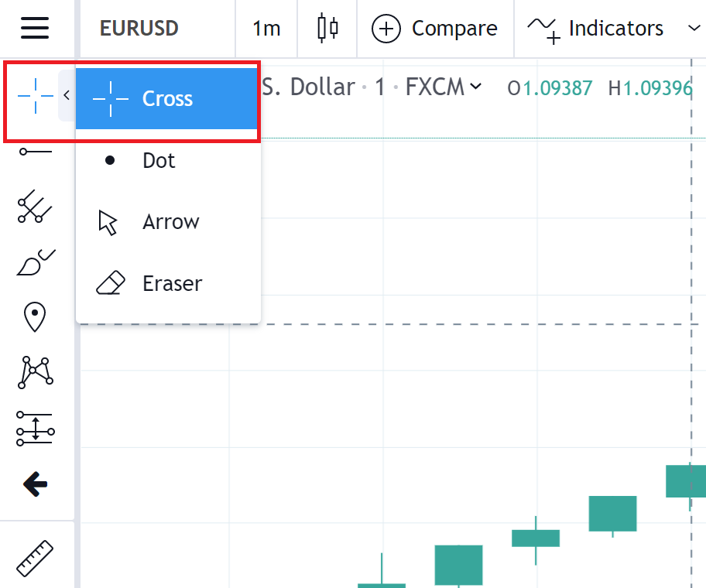Select the left arrow icon tool
The image size is (706, 588).
pyautogui.click(x=35, y=484)
